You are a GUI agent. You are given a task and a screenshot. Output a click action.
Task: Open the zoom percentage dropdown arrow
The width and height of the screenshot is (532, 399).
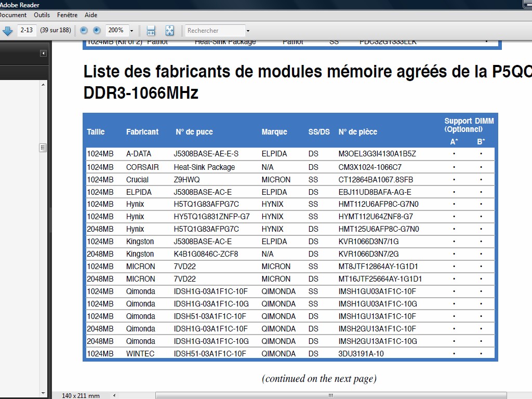point(131,31)
